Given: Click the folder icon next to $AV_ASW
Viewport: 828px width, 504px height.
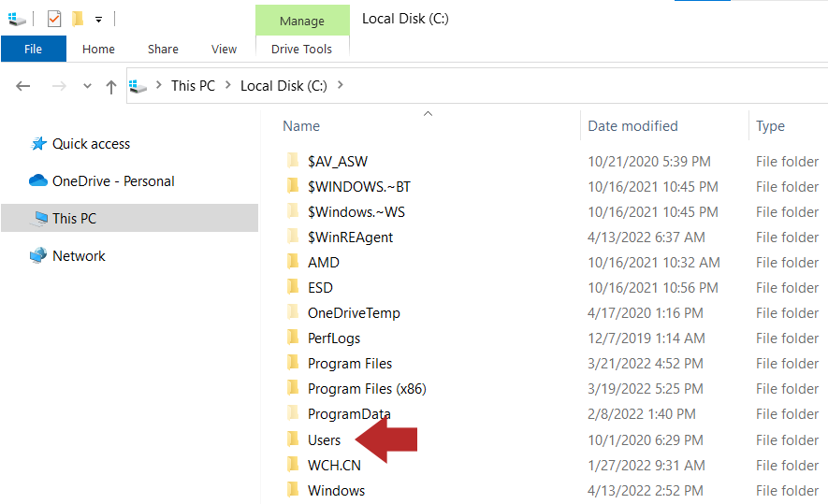Looking at the screenshot, I should (x=293, y=160).
